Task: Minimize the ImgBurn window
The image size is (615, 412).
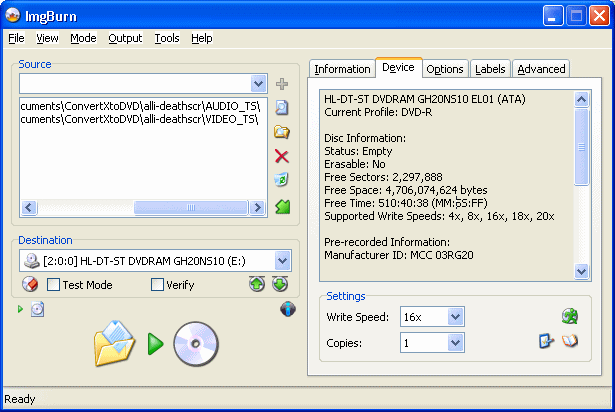Action: click(x=552, y=16)
